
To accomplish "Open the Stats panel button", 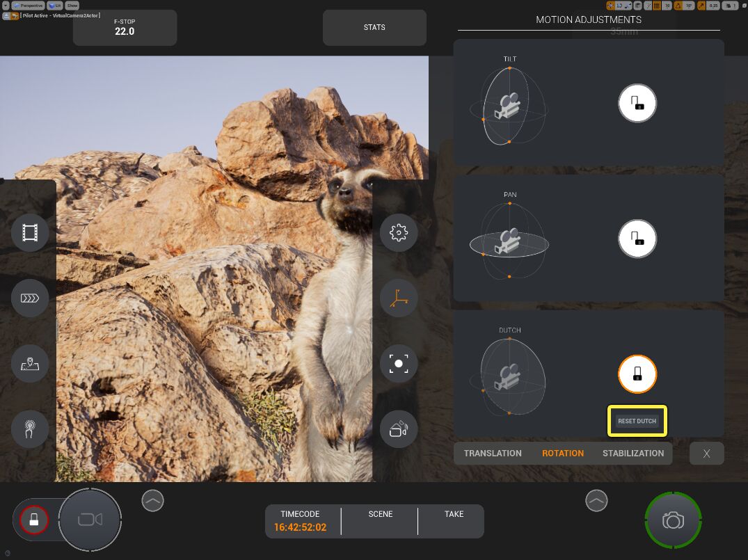I will coord(374,28).
